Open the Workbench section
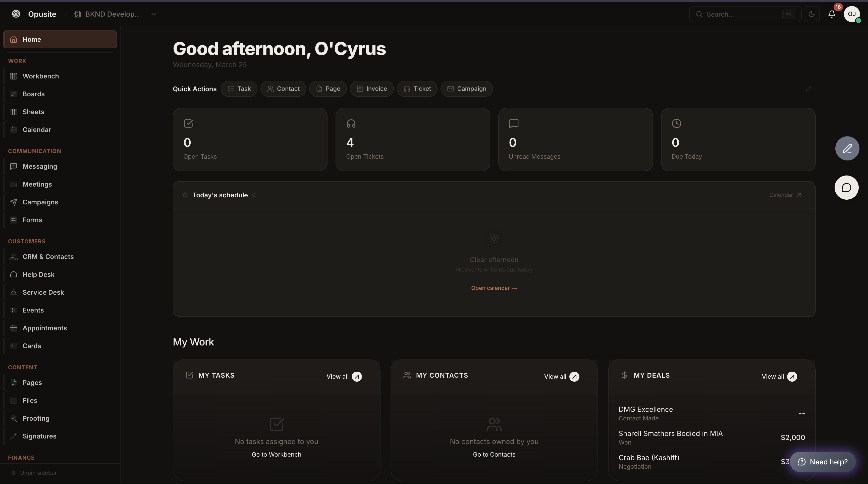868x484 pixels. (41, 76)
